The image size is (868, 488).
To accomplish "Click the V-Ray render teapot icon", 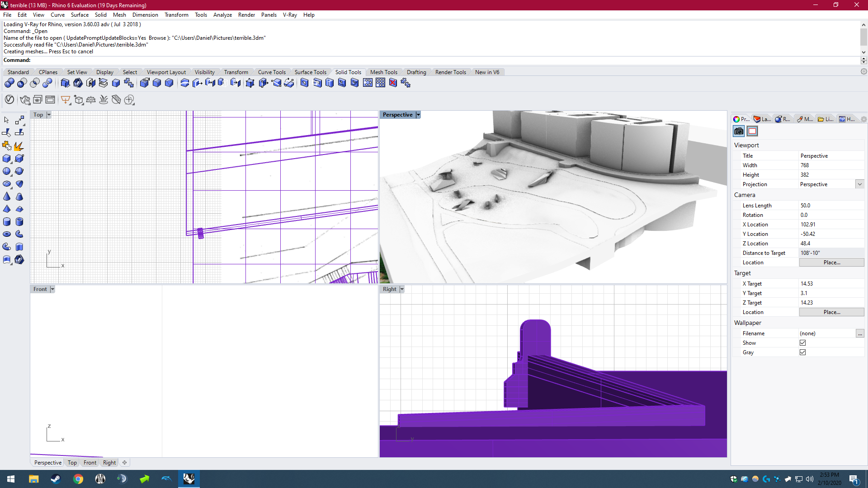I will coord(25,99).
